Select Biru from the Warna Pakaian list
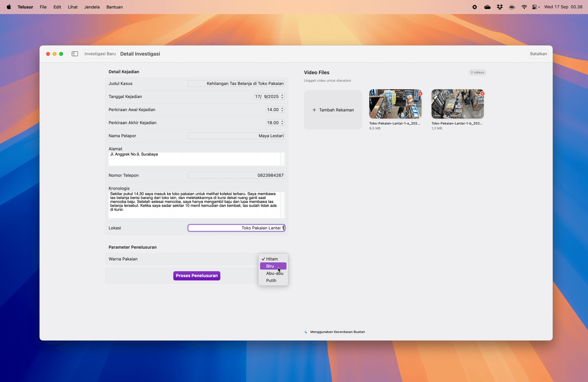Viewport: 588px width, 382px height. pyautogui.click(x=273, y=266)
